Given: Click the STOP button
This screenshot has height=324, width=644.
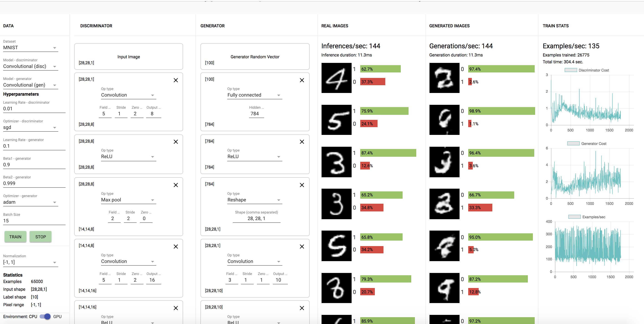Looking at the screenshot, I should [41, 237].
